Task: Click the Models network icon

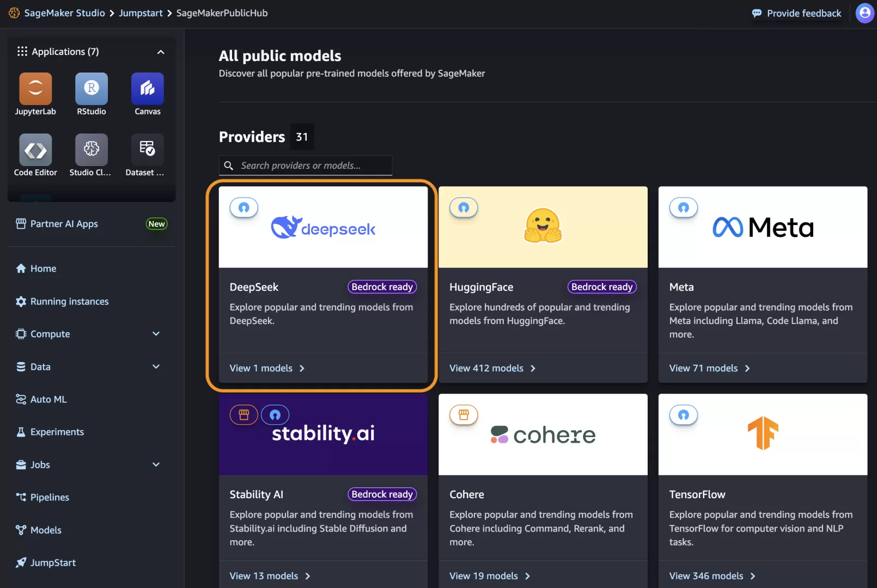Action: point(21,530)
